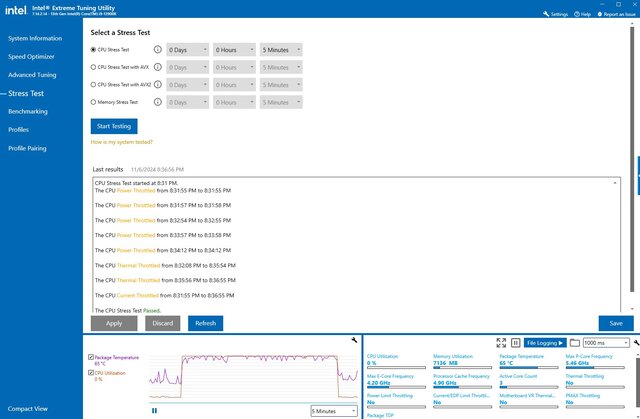Image resolution: width=640 pixels, height=419 pixels.
Task: Pause the monitoring graph
Action: 154,410
